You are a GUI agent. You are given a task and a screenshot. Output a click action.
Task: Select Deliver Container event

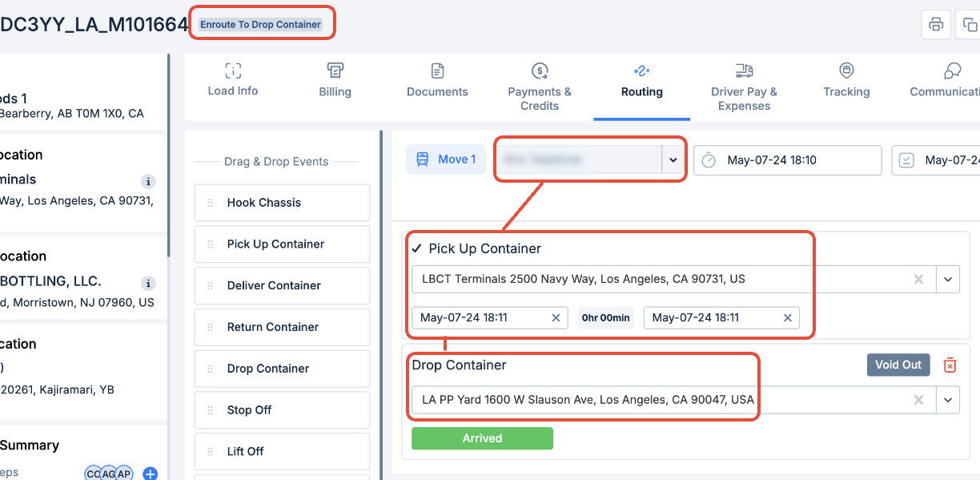point(282,286)
